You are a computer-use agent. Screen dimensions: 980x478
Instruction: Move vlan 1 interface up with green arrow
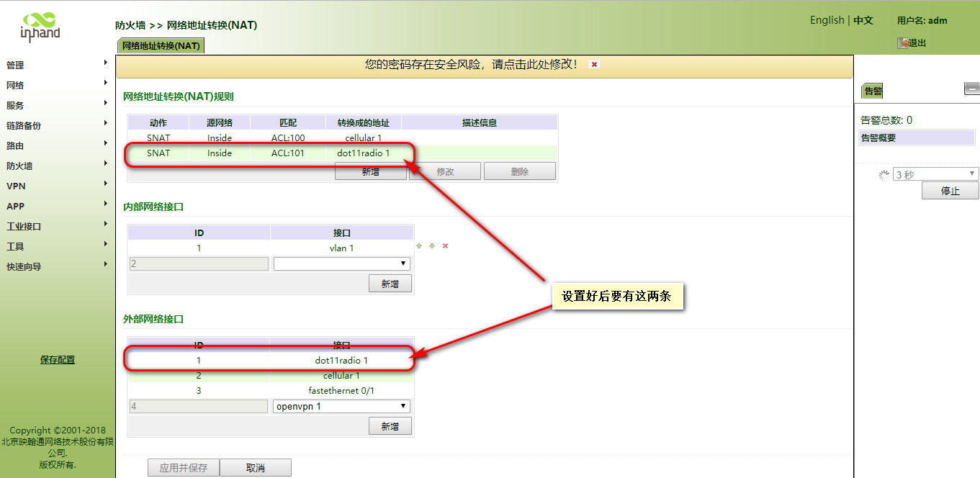419,246
